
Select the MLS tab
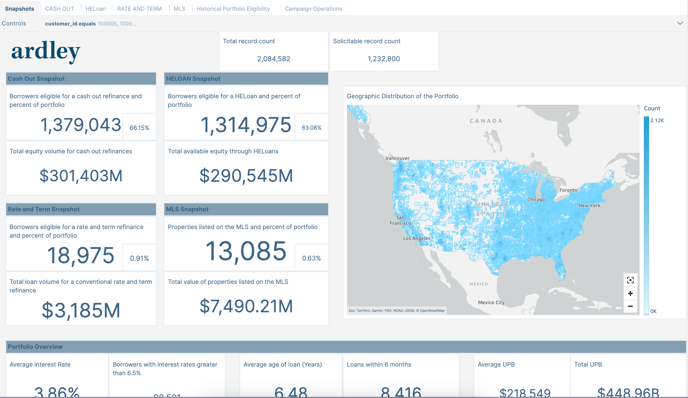[179, 9]
